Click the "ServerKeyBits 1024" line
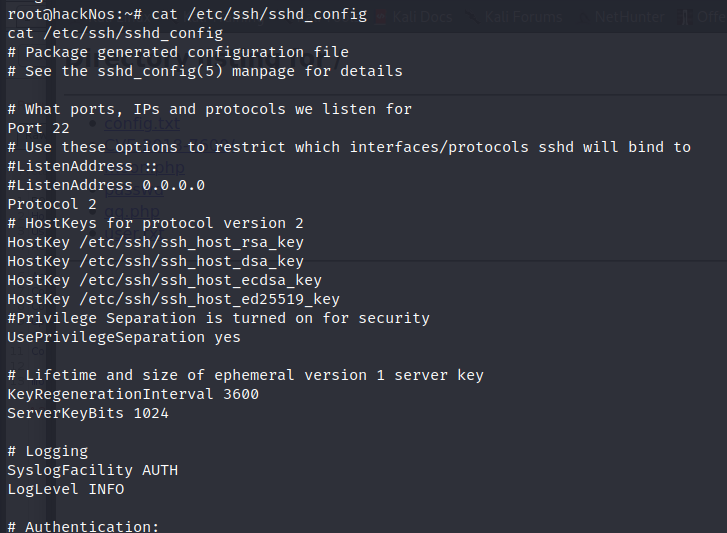The height and width of the screenshot is (533, 727). tap(88, 413)
